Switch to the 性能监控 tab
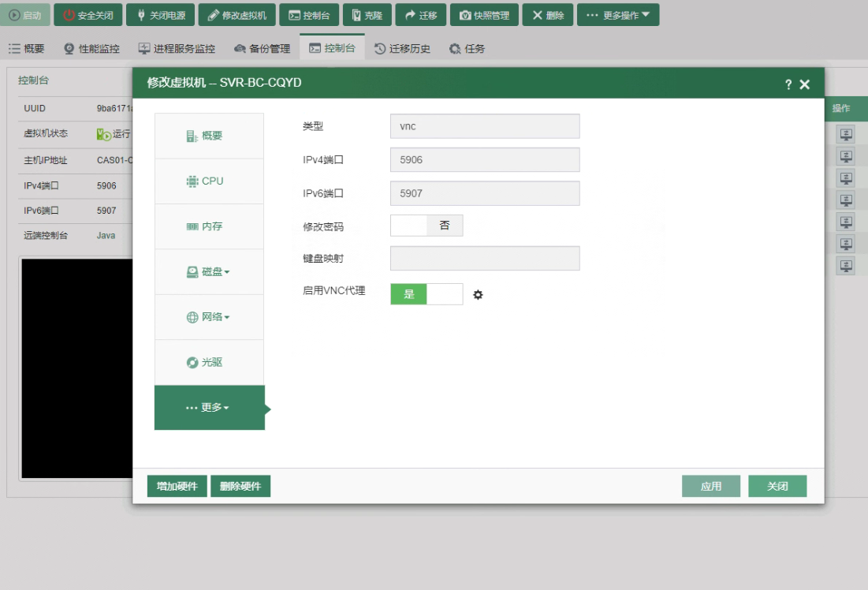The width and height of the screenshot is (868, 590). click(92, 49)
